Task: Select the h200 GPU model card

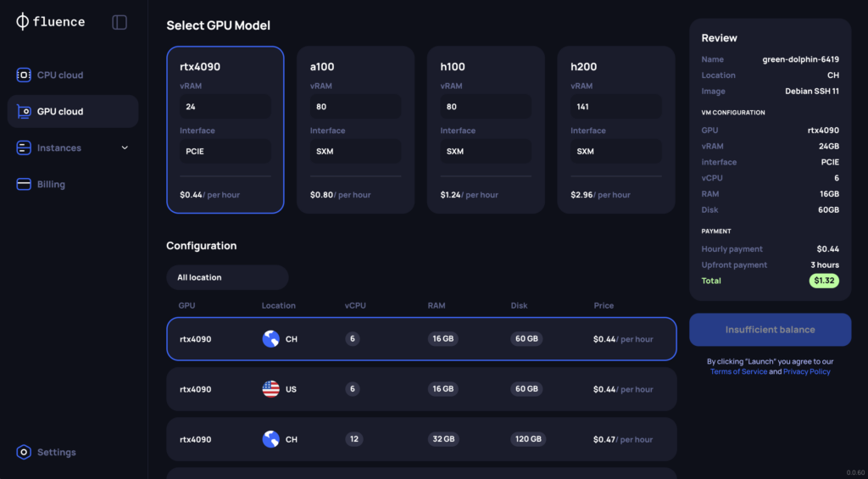Action: point(616,130)
